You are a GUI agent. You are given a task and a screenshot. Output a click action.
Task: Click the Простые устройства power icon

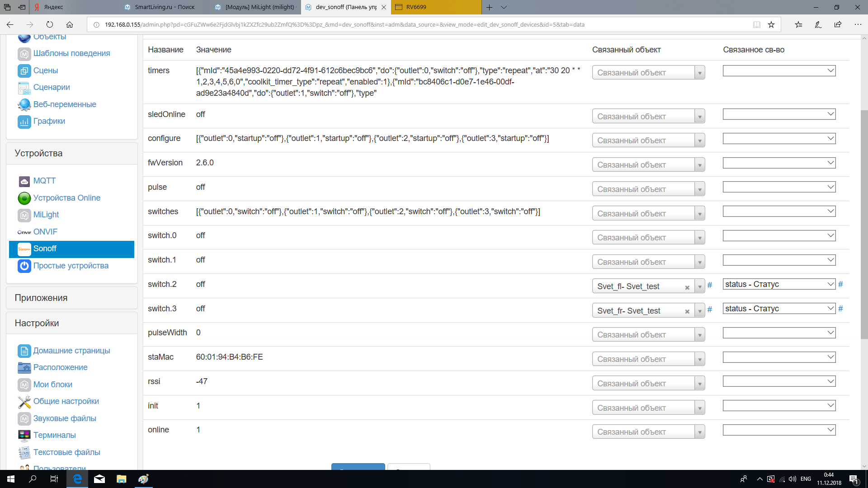click(24, 266)
